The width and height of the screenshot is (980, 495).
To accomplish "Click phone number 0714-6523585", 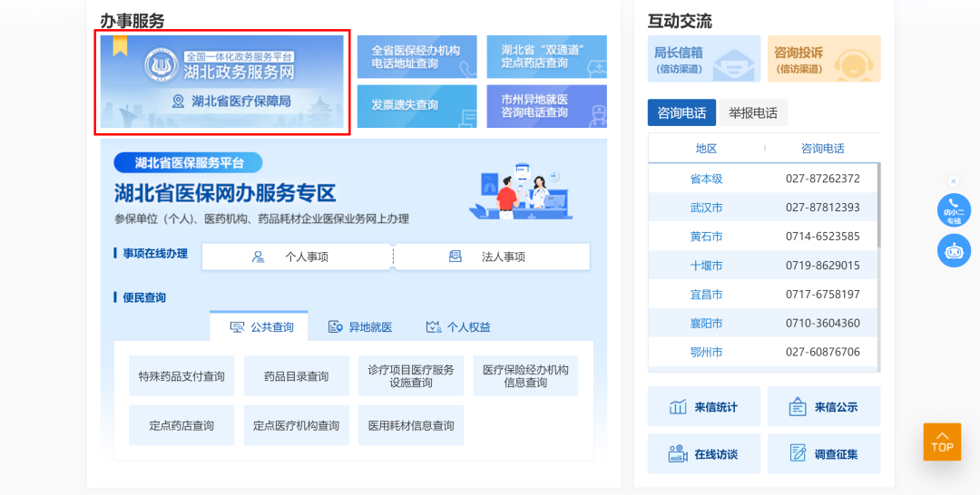I will (x=822, y=237).
